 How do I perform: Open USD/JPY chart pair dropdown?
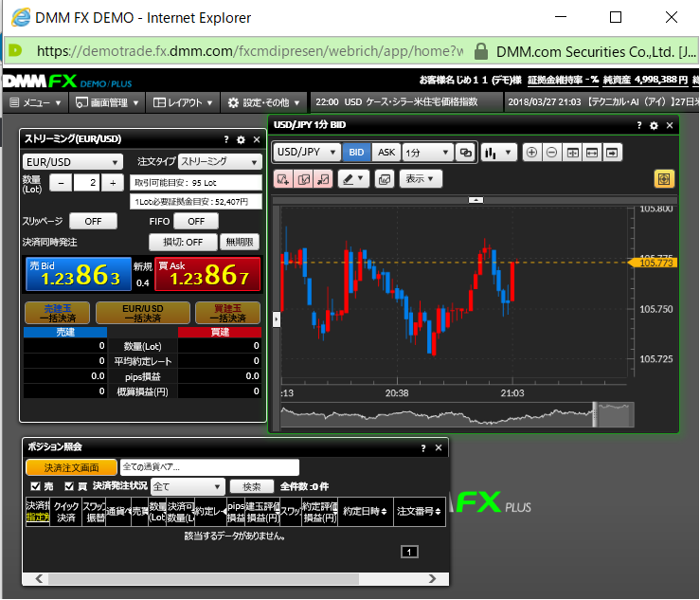click(306, 153)
